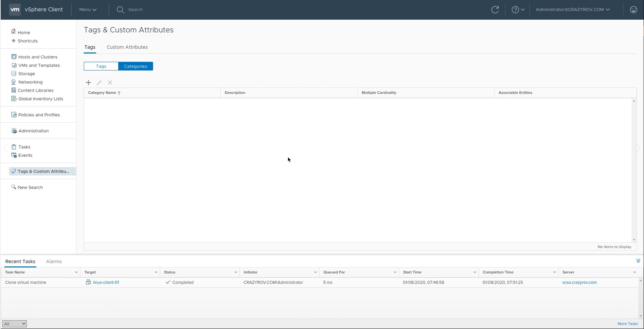Click the Policies and Profiles icon
This screenshot has height=329, width=644.
14,114
